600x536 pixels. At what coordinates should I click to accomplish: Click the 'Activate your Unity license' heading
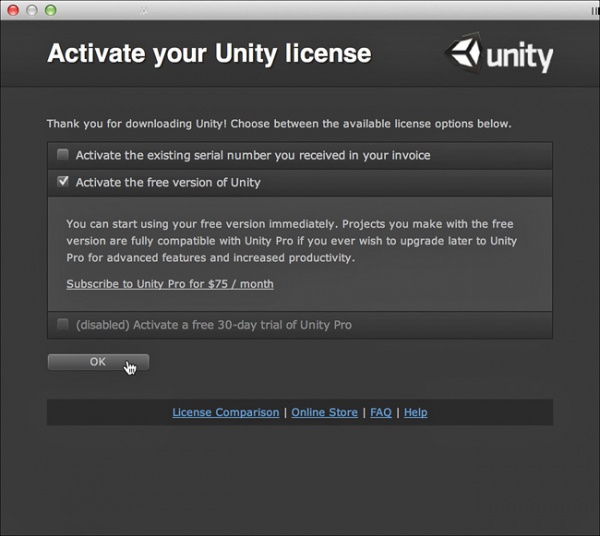[209, 53]
